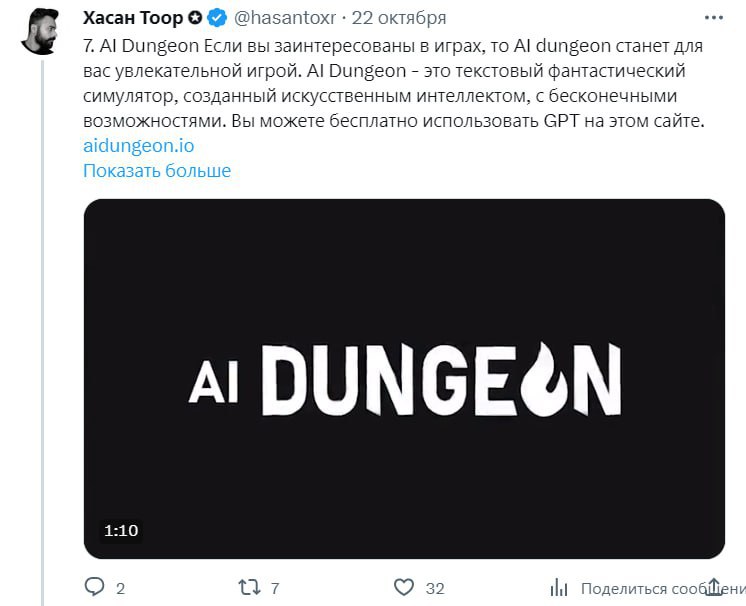The width and height of the screenshot is (746, 606).
Task: Click the retweet count 7
Action: click(275, 588)
